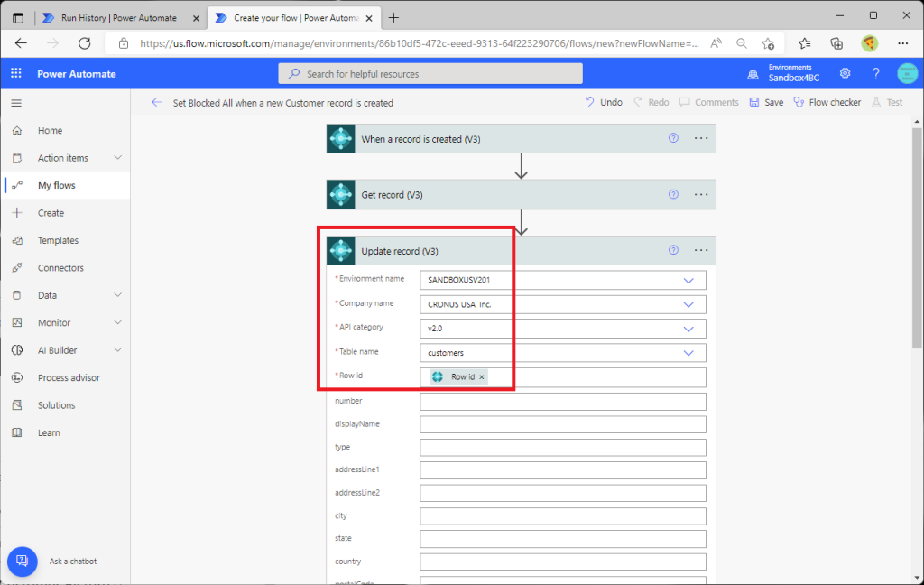The image size is (924, 585).
Task: Click the addressLine1 input field
Action: (563, 470)
